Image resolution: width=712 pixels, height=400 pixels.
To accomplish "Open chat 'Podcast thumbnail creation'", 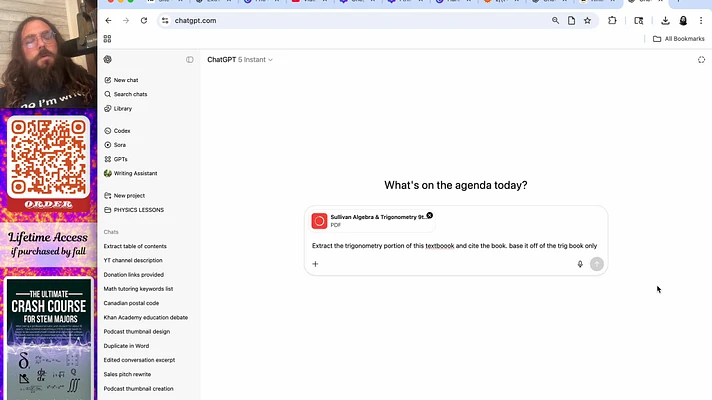I will click(138, 389).
